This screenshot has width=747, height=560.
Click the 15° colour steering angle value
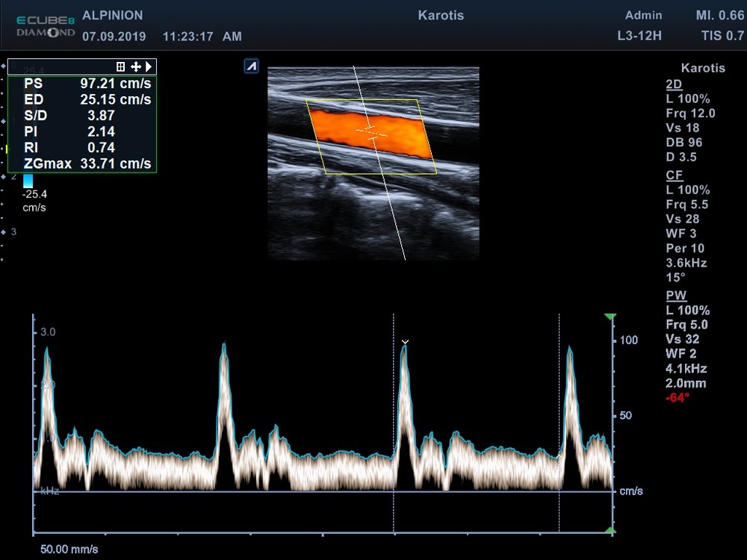coord(675,277)
